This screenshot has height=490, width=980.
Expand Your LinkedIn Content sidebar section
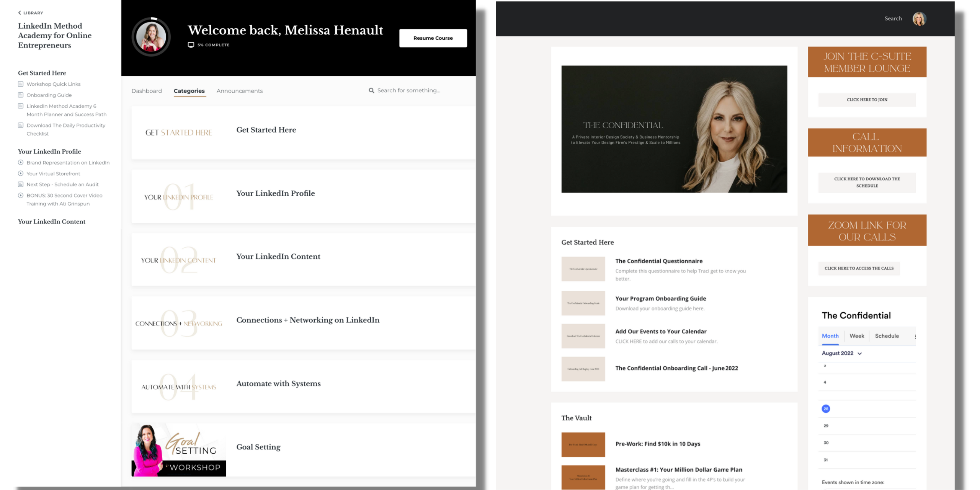coord(51,222)
